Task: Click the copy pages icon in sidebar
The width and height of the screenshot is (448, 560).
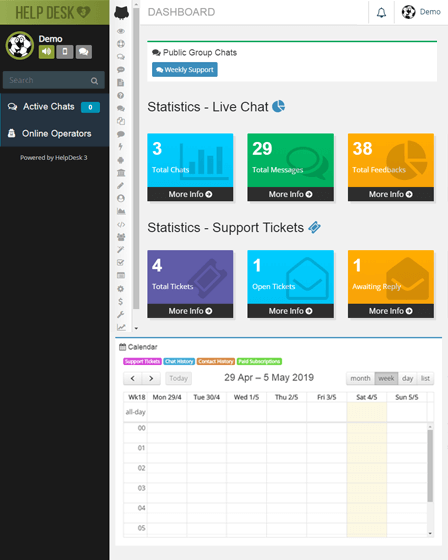Action: (x=121, y=121)
